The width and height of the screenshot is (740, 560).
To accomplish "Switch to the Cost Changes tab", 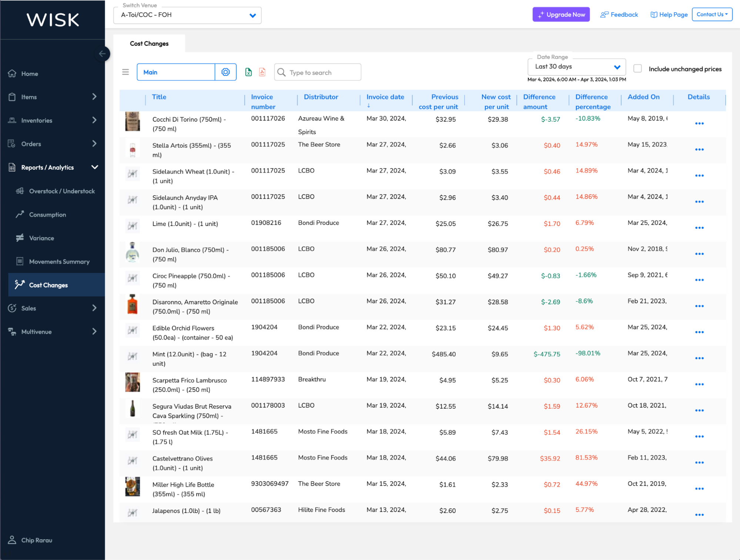I will (x=149, y=43).
